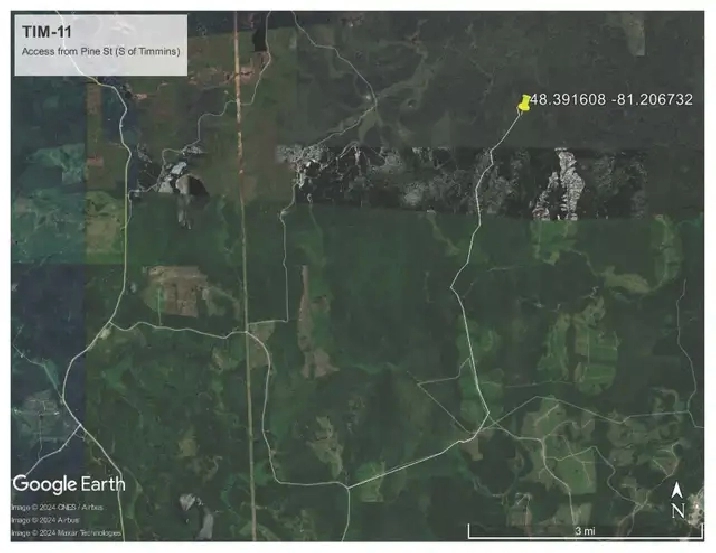Viewport: 716px width, 553px height.
Task: Click the north arrow compass icon
Action: pos(677,491)
